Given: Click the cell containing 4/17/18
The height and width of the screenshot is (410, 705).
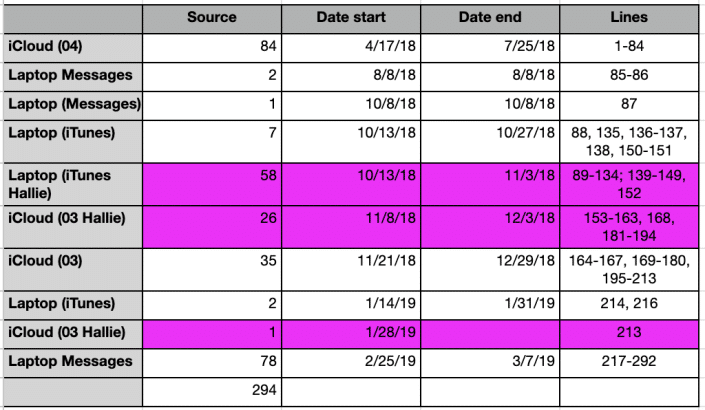Looking at the screenshot, I should pyautogui.click(x=351, y=47).
